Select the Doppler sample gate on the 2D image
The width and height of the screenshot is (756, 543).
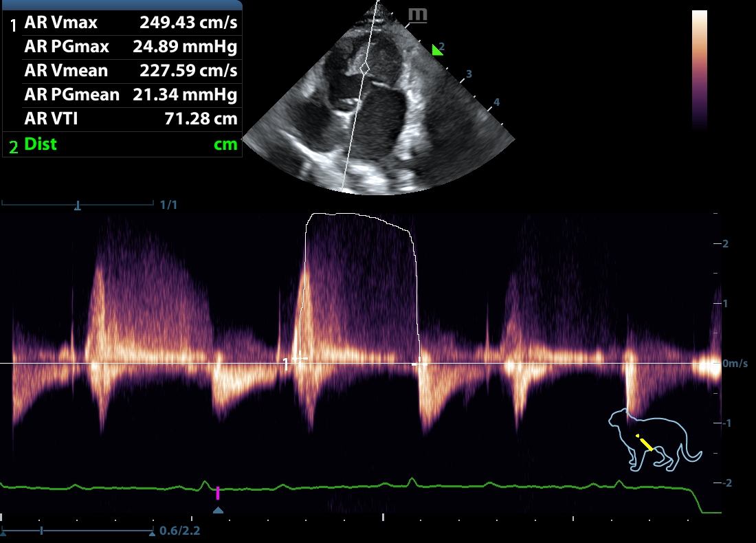point(366,67)
